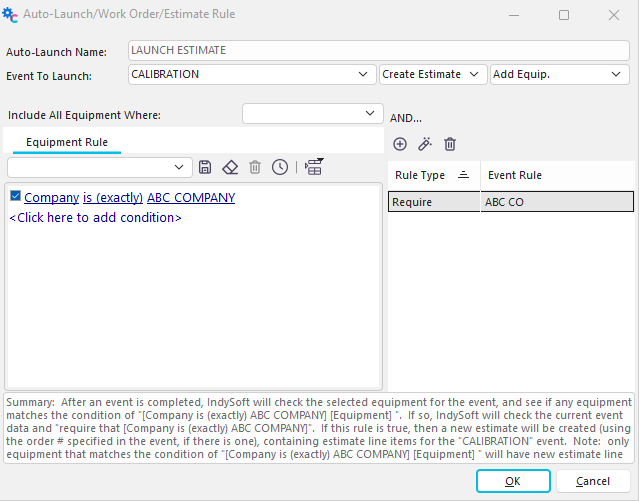
Task: Add new event rule with plus icon
Action: coord(400,144)
